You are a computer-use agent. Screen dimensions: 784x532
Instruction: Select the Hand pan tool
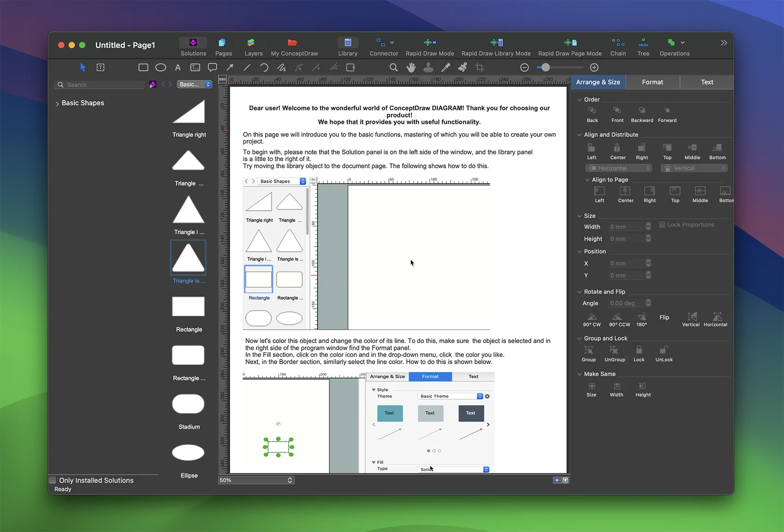[x=411, y=67]
